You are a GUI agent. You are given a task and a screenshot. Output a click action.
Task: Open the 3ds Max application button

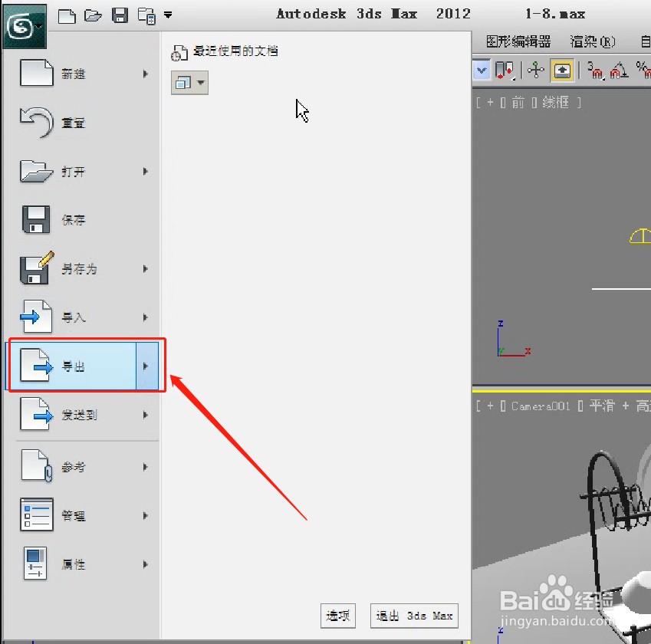[24, 27]
